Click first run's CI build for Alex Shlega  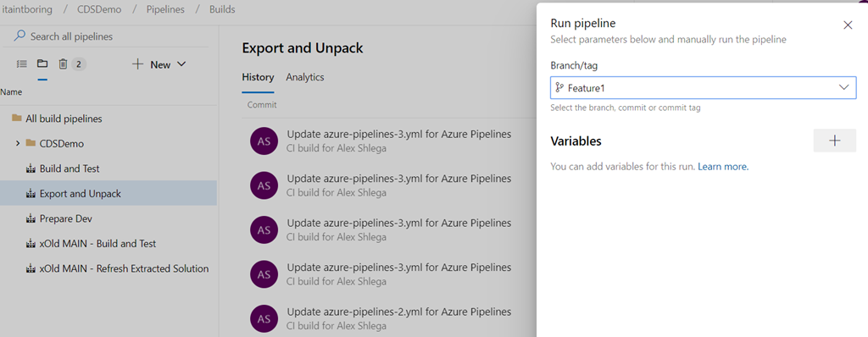(x=337, y=148)
